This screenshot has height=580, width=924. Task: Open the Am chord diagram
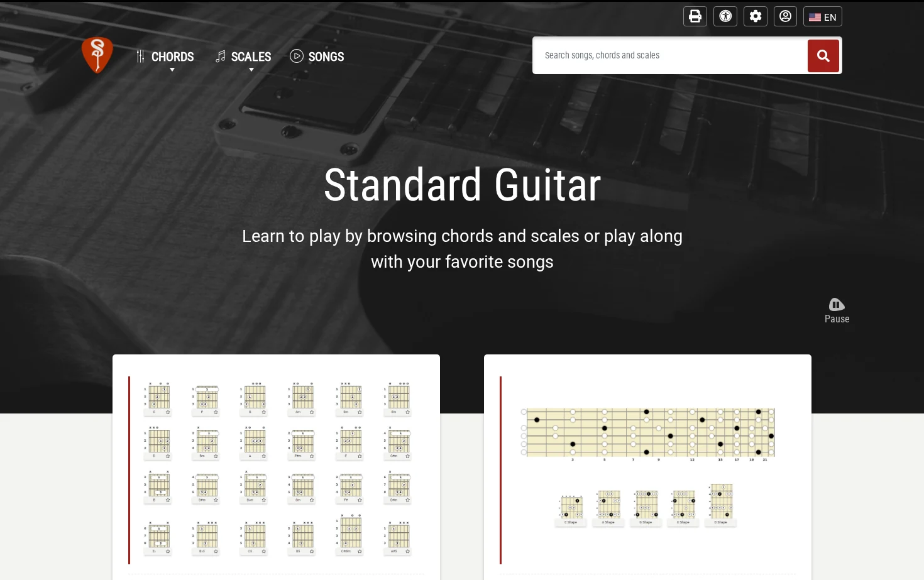302,398
